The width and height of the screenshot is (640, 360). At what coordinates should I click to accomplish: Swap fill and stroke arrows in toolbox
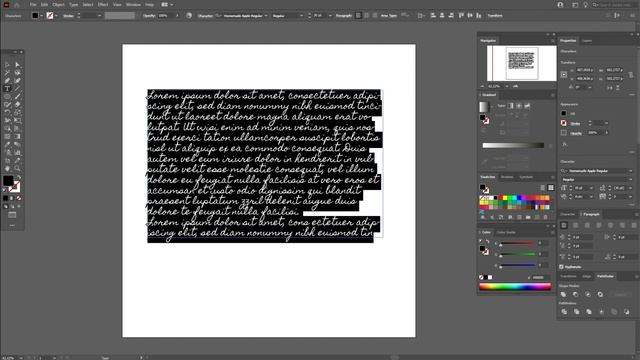click(x=19, y=178)
